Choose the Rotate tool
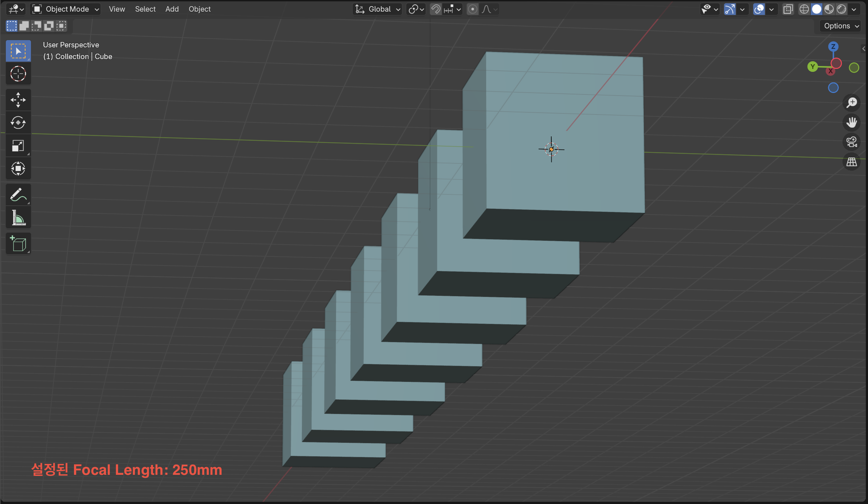The width and height of the screenshot is (868, 504). (18, 123)
